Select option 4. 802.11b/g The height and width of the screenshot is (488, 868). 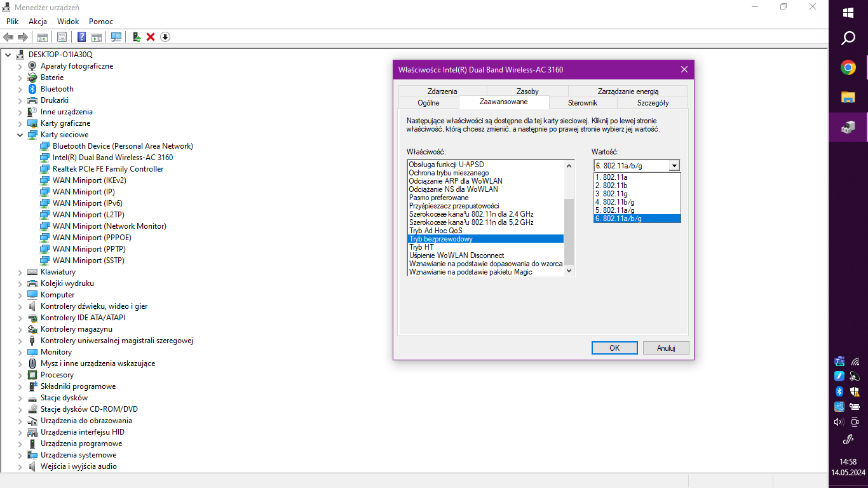tap(637, 202)
